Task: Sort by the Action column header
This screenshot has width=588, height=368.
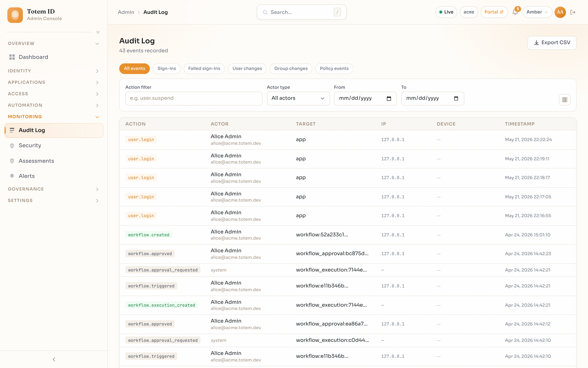Action: (135, 124)
